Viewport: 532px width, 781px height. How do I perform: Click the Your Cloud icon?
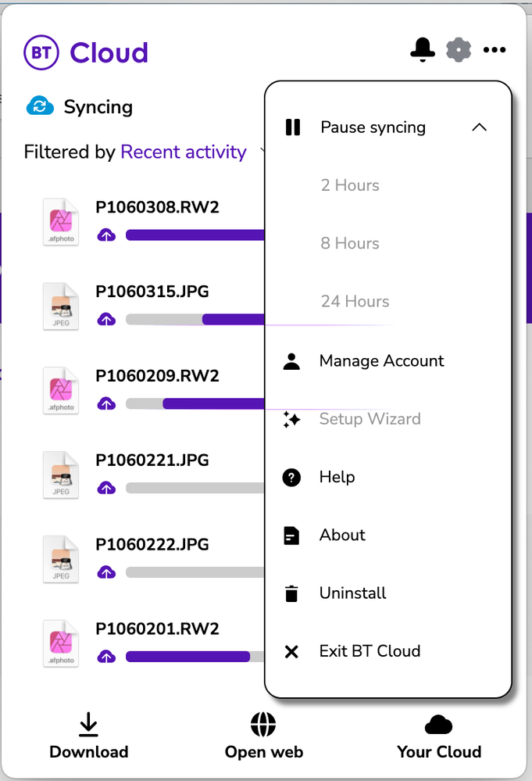(x=438, y=724)
